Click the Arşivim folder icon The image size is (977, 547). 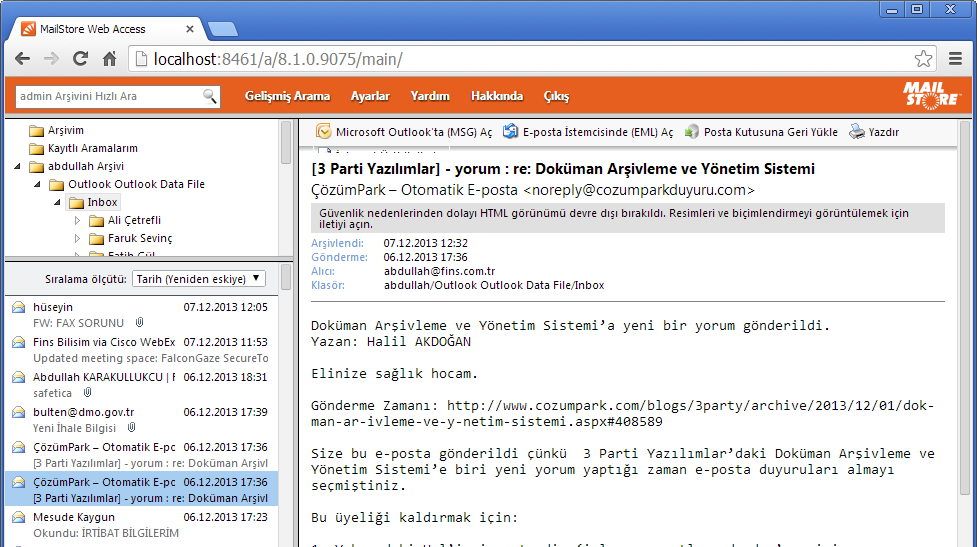tap(37, 131)
